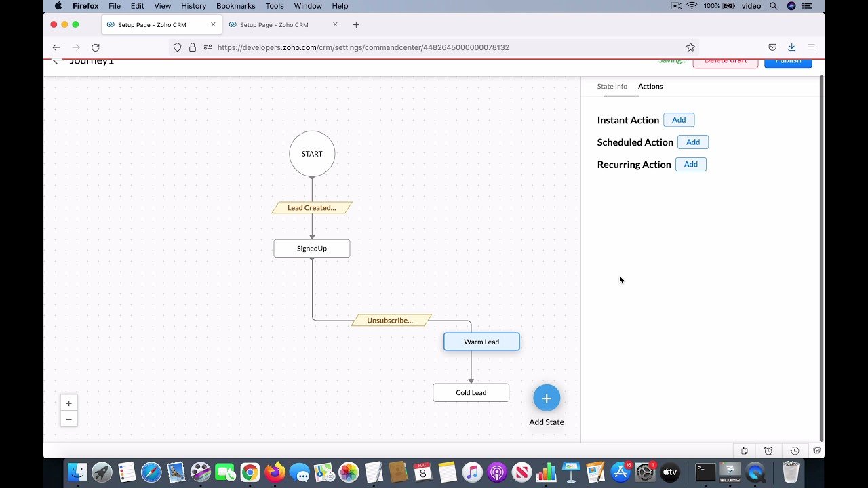Zoom out the journey canvas
Image resolution: width=868 pixels, height=488 pixels.
[68, 419]
